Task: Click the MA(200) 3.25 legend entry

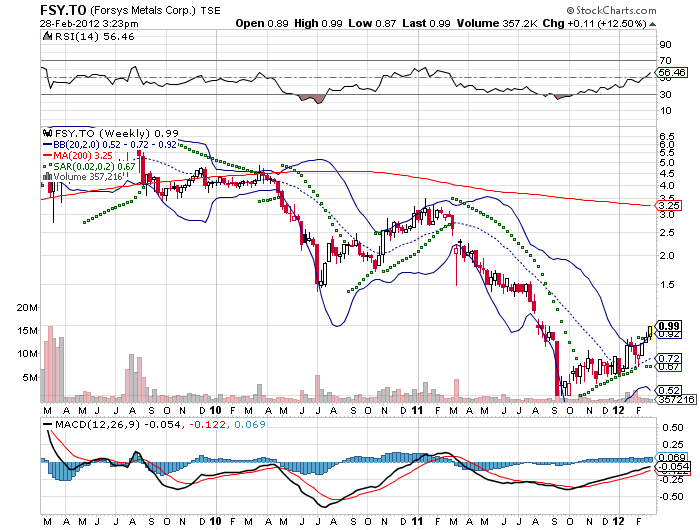Action: [78, 155]
